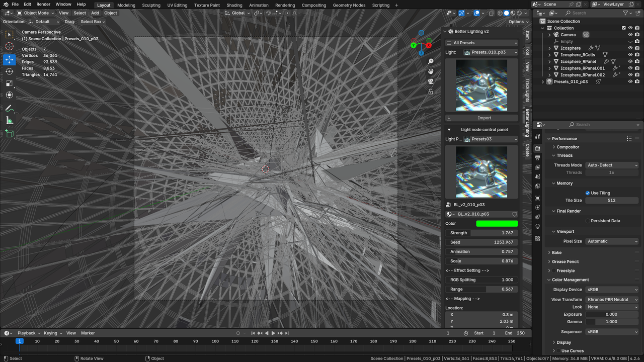644x362 pixels.
Task: Expand the Icosphere_RPanel tree item
Action: [549, 62]
